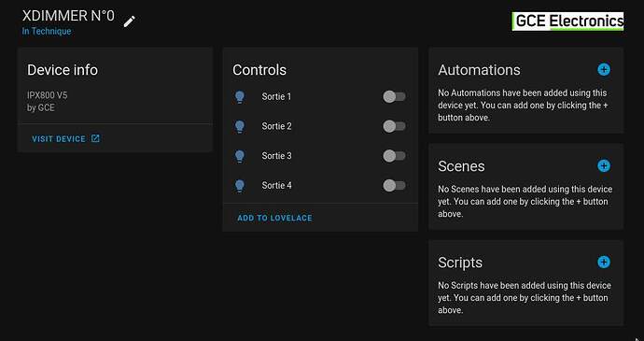Click the IPX800 V5 model text
Image resolution: width=644 pixels, height=341 pixels.
(x=48, y=95)
